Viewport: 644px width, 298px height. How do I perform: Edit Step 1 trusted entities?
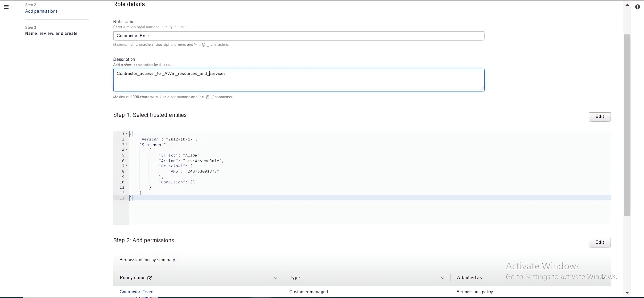pyautogui.click(x=599, y=116)
